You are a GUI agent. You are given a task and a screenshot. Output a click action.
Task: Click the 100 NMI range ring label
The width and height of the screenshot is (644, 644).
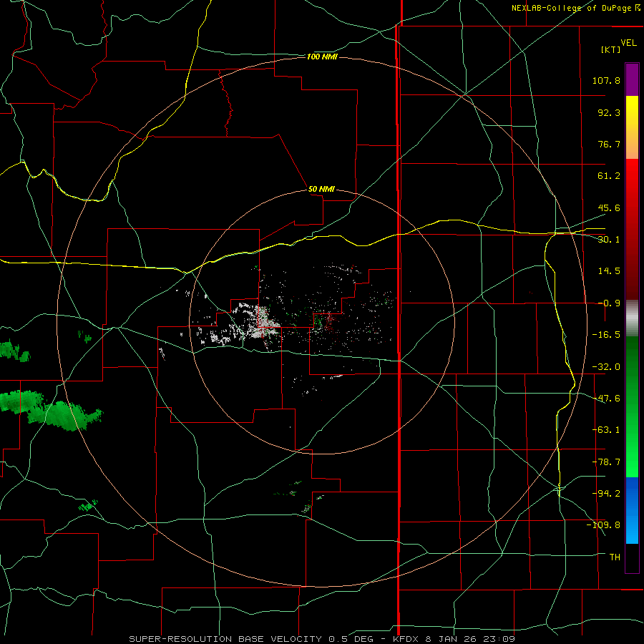tap(322, 57)
